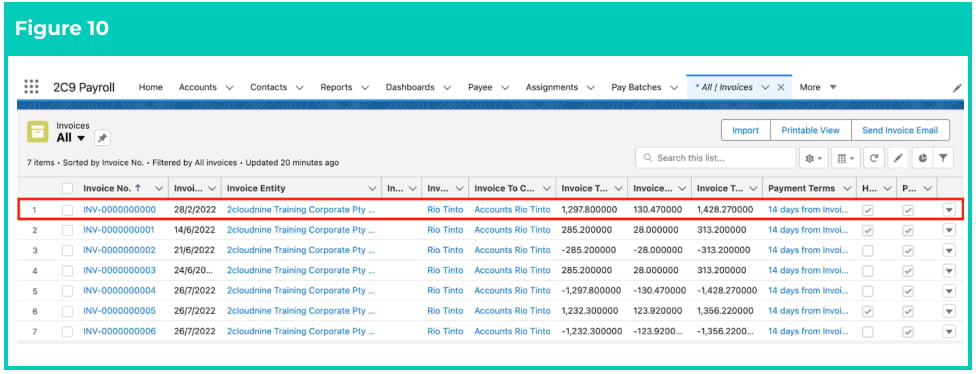
Task: Expand the Contacts tab dropdown chevron
Action: [x=299, y=88]
